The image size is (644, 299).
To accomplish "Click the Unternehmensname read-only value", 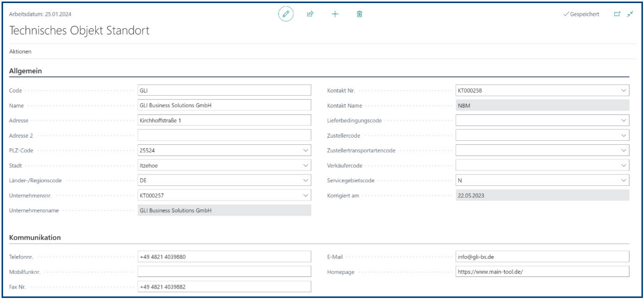I will click(x=224, y=210).
